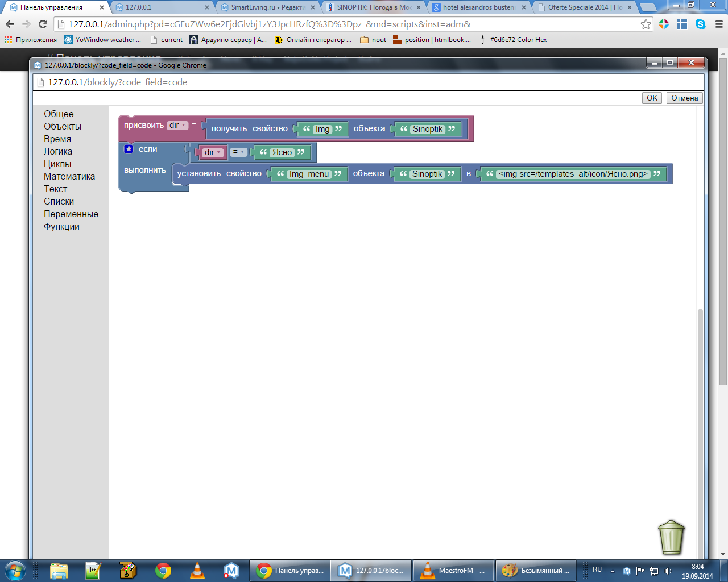The height and width of the screenshot is (582, 728).
Task: Open the dir variable dropdown in присвоить block
Action: coord(177,126)
